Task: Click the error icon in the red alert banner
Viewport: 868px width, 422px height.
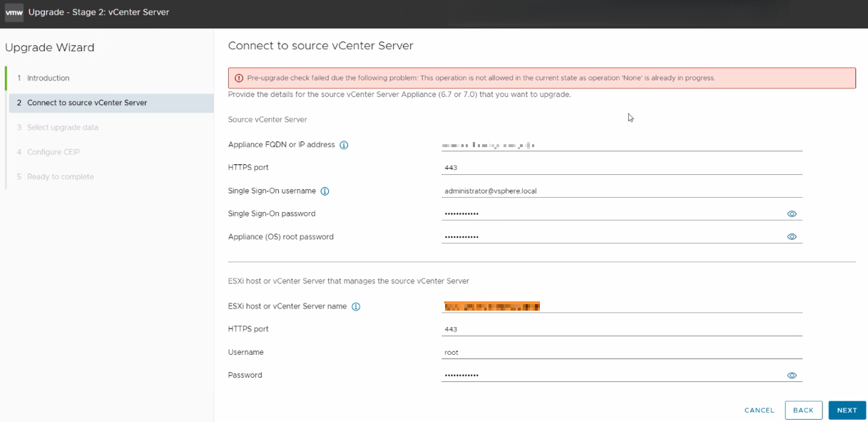Action: click(x=239, y=78)
